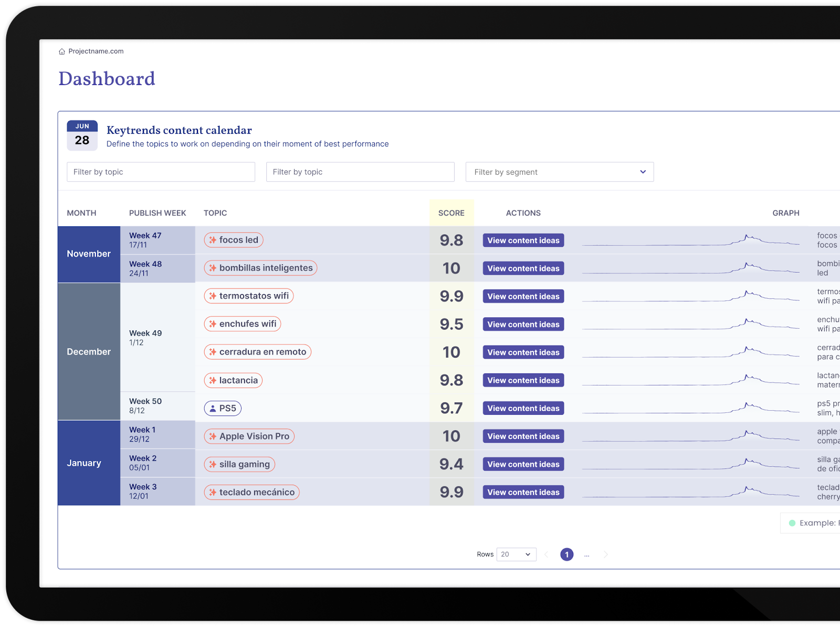The image size is (840, 626).
Task: Open the PS5 trend graph
Action: 691,408
